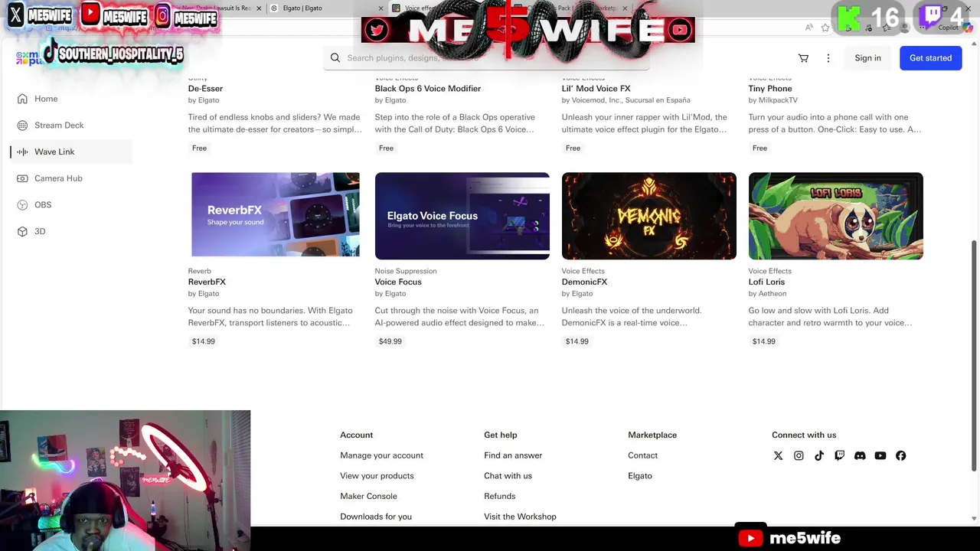Focus the Search plugins input field
Screen dimensions: 980x551
485,58
